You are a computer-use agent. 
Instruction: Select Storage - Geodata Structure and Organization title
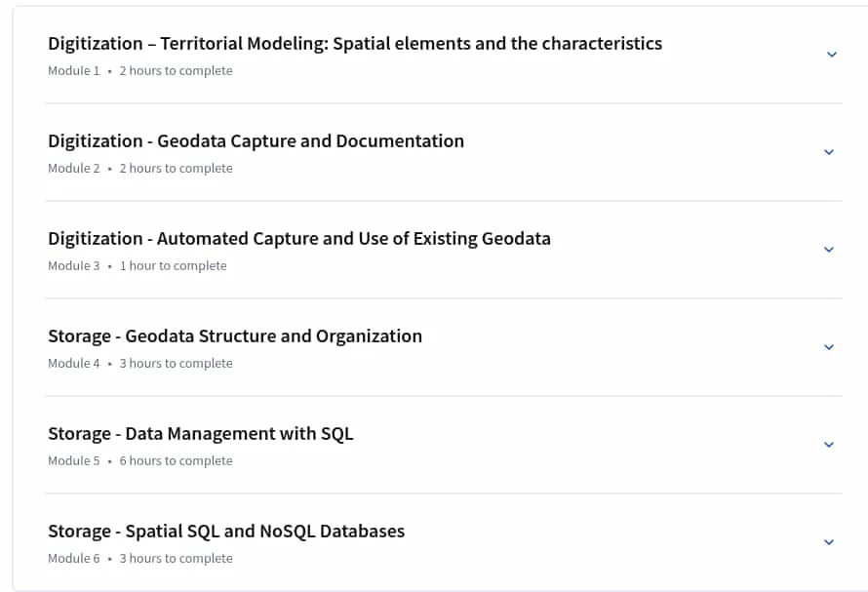235,336
